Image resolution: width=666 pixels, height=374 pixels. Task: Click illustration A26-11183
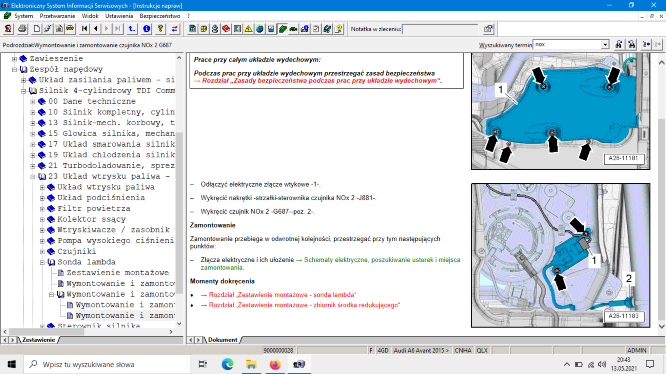(x=561, y=255)
